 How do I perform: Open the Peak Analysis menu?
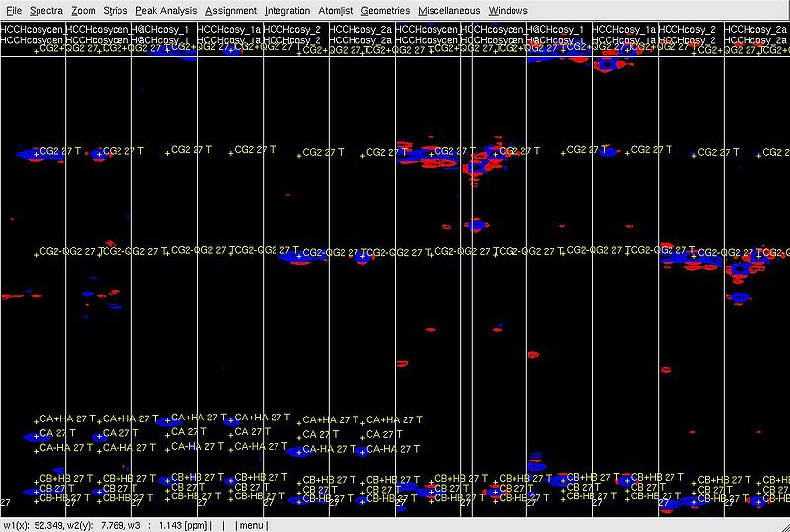click(x=166, y=10)
